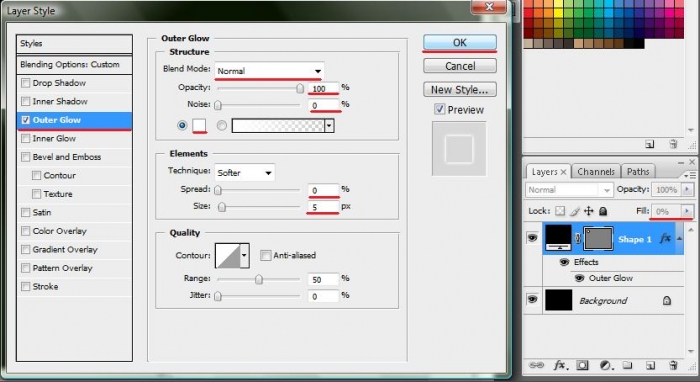The height and width of the screenshot is (382, 700).
Task: Lock position move icon
Action: point(589,211)
